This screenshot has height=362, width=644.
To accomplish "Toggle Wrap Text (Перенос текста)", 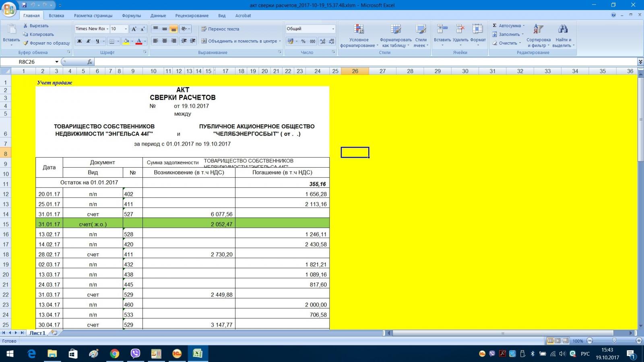I will pos(220,29).
